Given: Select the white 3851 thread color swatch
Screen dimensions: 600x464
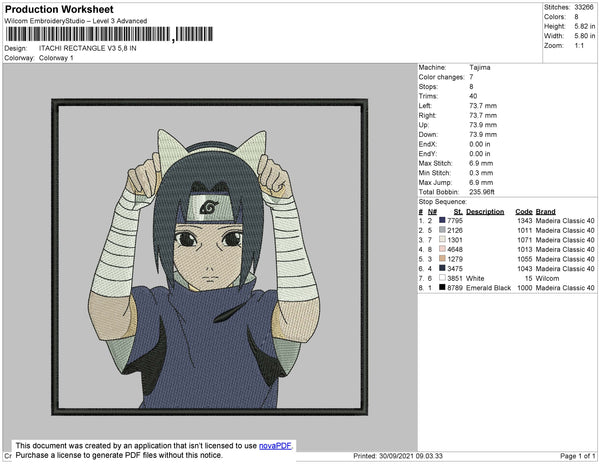Looking at the screenshot, I should coord(442,278).
